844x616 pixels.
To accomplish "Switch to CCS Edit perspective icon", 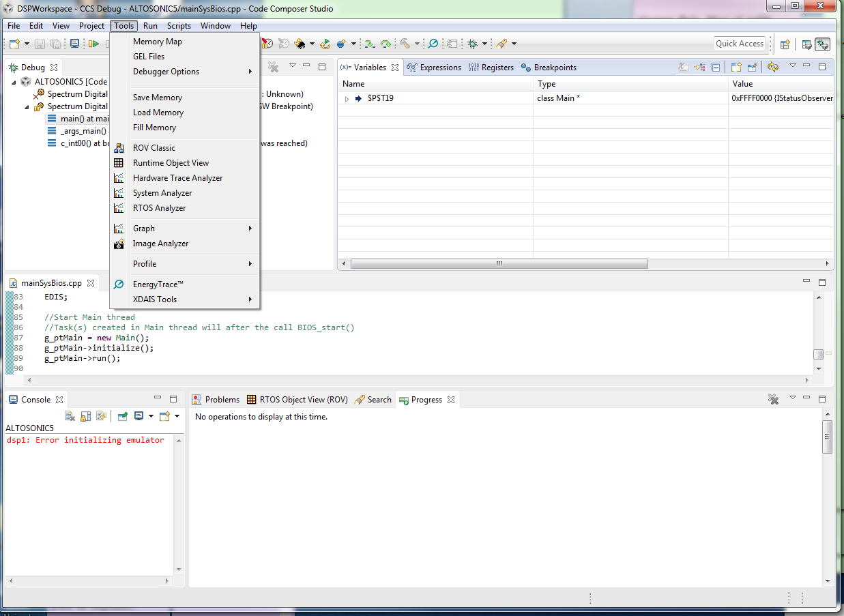I will pyautogui.click(x=806, y=44).
